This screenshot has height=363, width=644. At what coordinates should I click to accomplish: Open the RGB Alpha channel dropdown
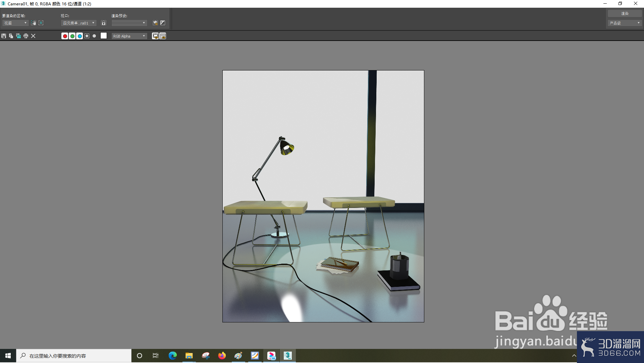pyautogui.click(x=129, y=36)
